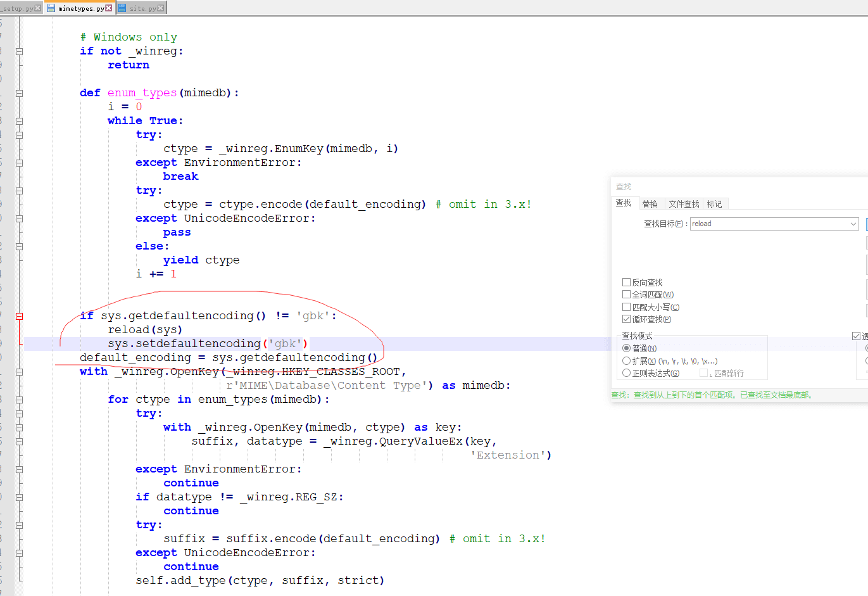Close the mimetypes.py tab with its X

[x=109, y=8]
